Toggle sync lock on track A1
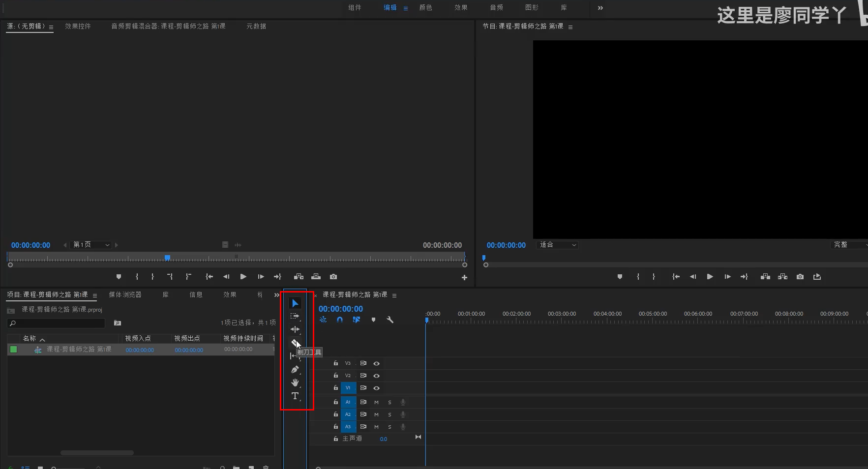868x469 pixels. click(x=363, y=402)
